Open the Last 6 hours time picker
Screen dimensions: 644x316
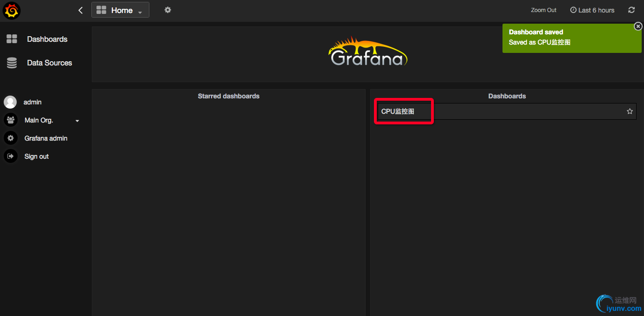(592, 10)
